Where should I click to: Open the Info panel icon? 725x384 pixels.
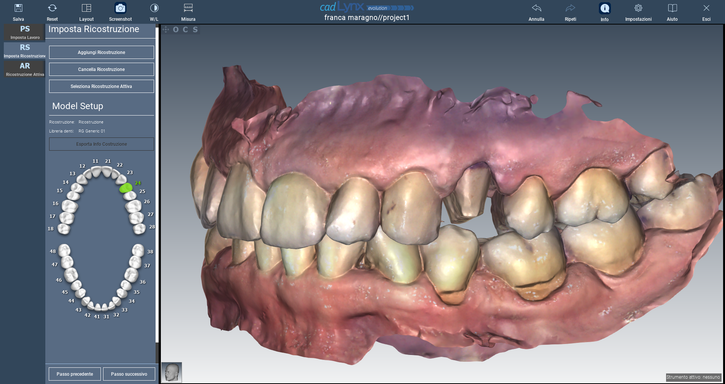click(x=604, y=8)
